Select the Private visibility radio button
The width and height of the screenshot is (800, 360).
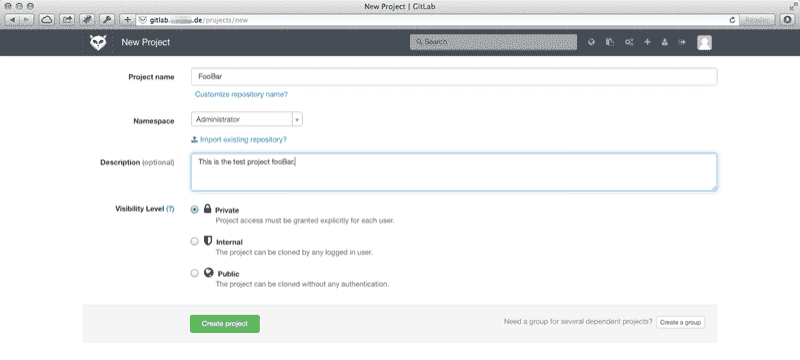tap(194, 210)
